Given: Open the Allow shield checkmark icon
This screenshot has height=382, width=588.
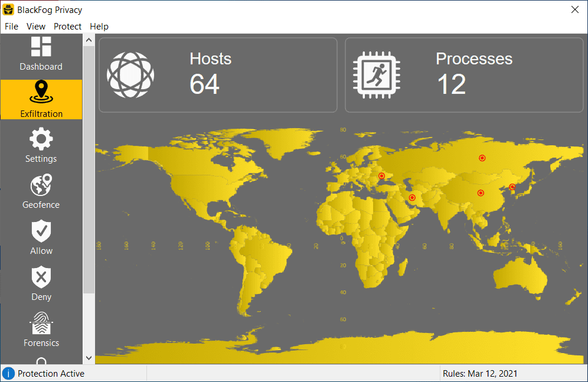Looking at the screenshot, I should click(x=41, y=231).
